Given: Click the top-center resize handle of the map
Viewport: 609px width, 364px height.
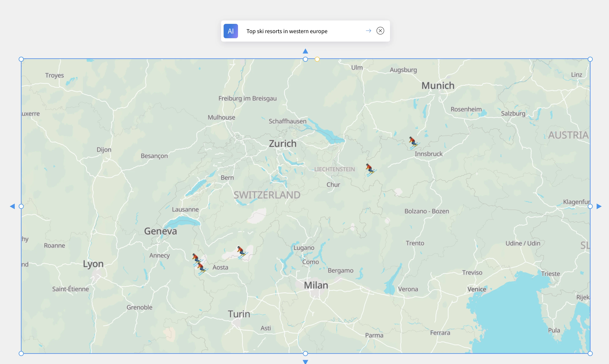Looking at the screenshot, I should [305, 59].
